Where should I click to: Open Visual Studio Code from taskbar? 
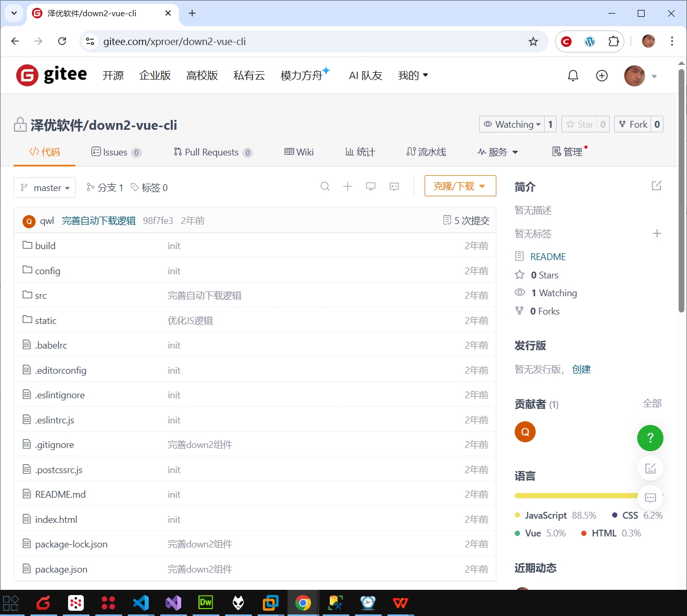pyautogui.click(x=141, y=603)
